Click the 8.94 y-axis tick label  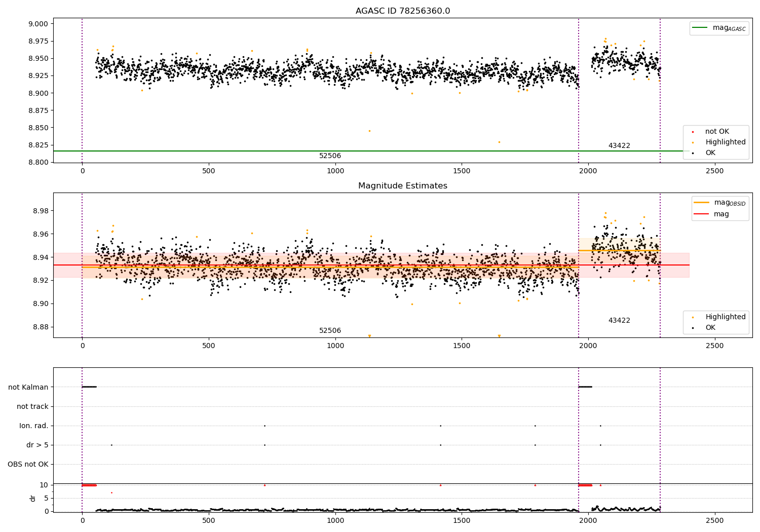[40, 257]
